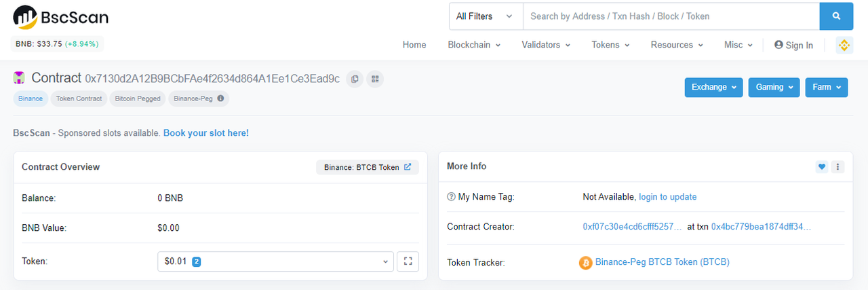
Task: Go to the Home page
Action: click(414, 45)
